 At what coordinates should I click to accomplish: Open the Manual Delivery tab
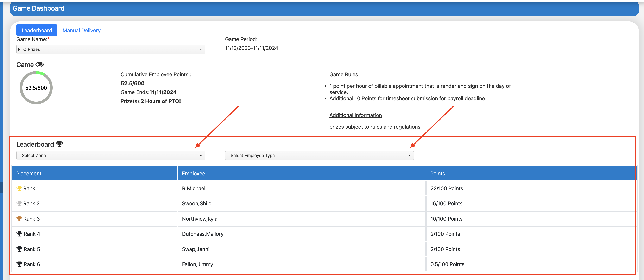[x=82, y=30]
